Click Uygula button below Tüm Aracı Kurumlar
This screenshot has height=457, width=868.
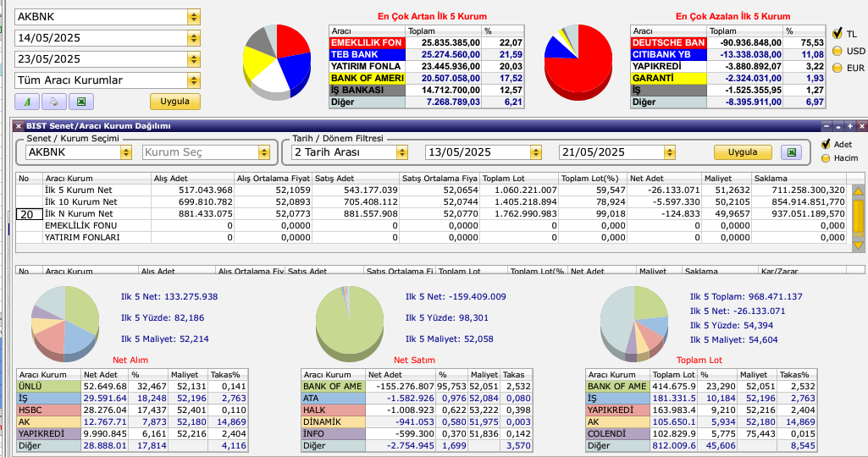click(x=175, y=102)
